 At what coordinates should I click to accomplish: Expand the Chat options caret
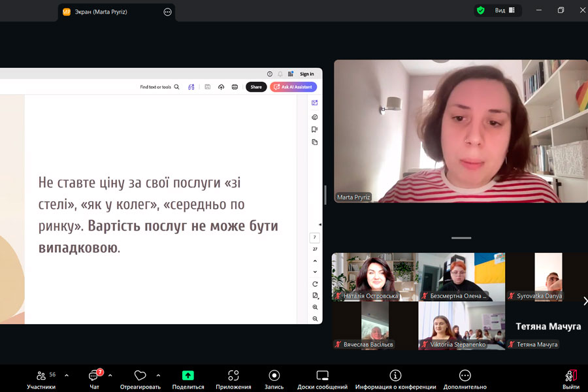pos(110,375)
